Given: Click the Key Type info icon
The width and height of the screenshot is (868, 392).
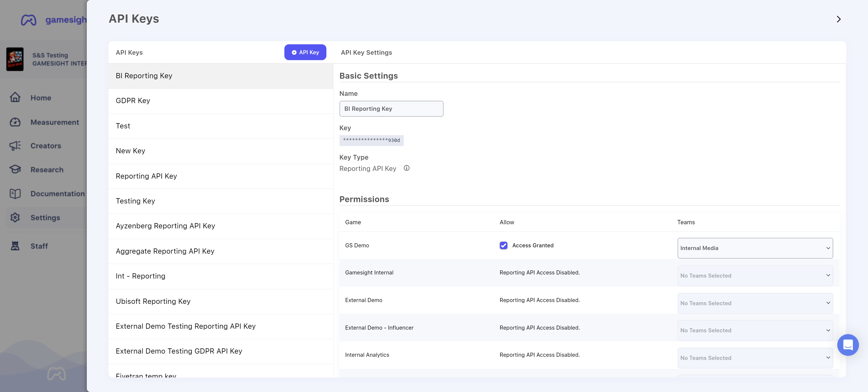Looking at the screenshot, I should 407,168.
